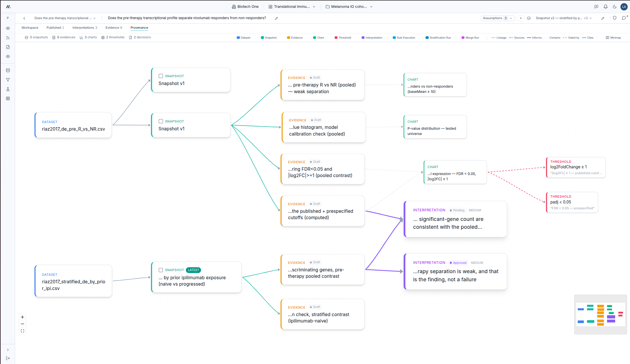
Task: Open the database icon in sidebar
Action: pos(8,71)
